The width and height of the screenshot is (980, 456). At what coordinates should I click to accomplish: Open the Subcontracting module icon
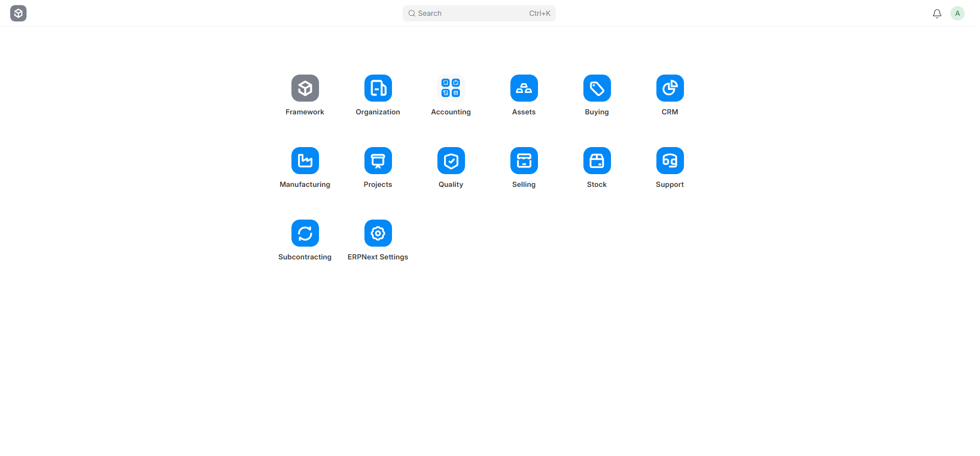[305, 233]
